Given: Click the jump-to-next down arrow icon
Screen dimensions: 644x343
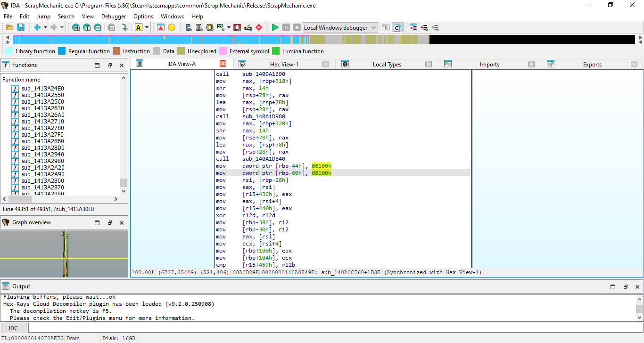Looking at the screenshot, I should (x=125, y=27).
